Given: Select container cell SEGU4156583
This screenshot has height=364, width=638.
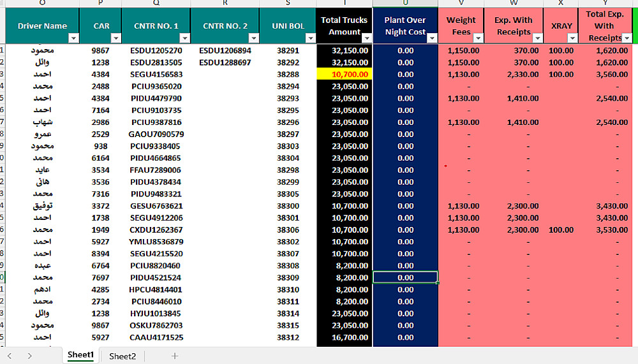Looking at the screenshot, I should point(156,75).
